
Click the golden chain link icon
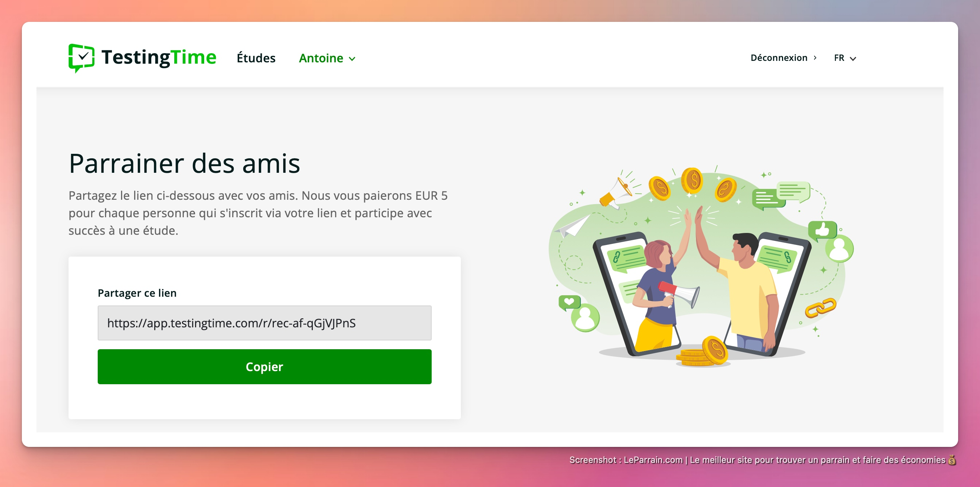(821, 307)
